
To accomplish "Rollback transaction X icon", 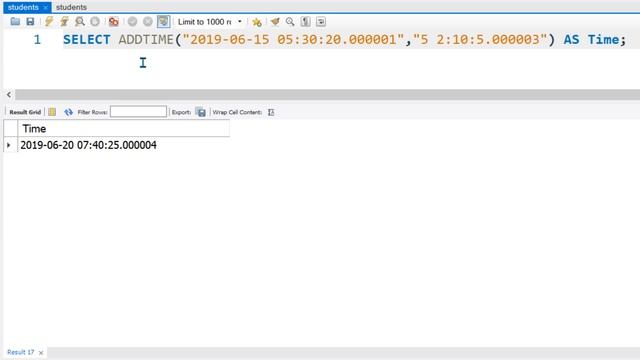I will click(148, 22).
